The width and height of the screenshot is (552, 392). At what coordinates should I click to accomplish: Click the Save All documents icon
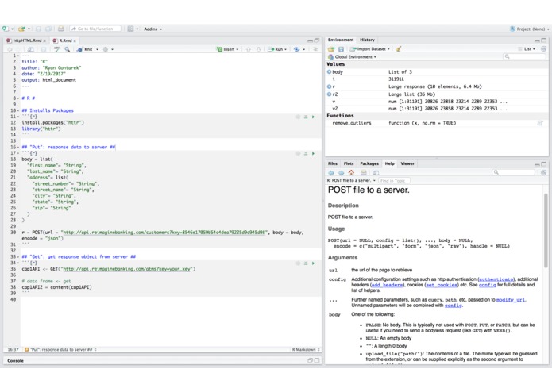(x=48, y=29)
